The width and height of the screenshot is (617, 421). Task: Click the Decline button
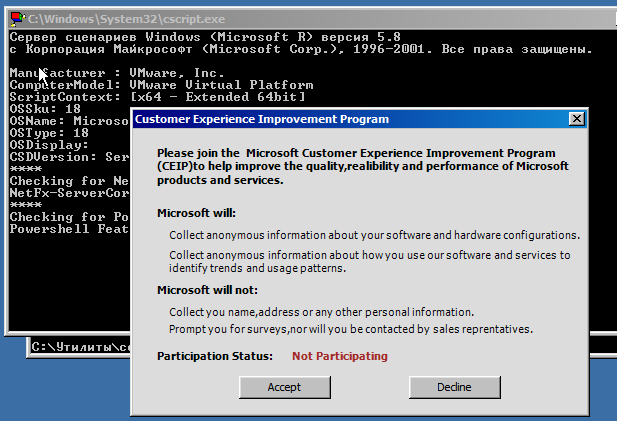(454, 387)
